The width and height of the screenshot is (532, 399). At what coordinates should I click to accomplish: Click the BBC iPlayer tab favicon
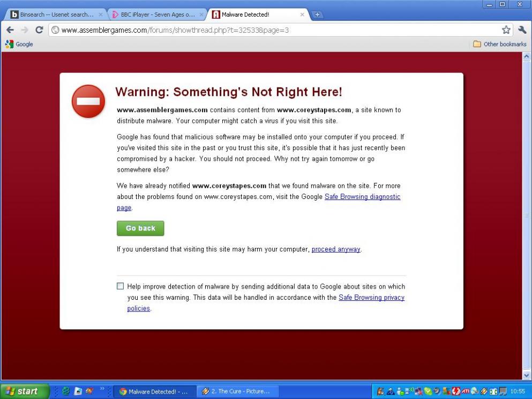point(115,14)
